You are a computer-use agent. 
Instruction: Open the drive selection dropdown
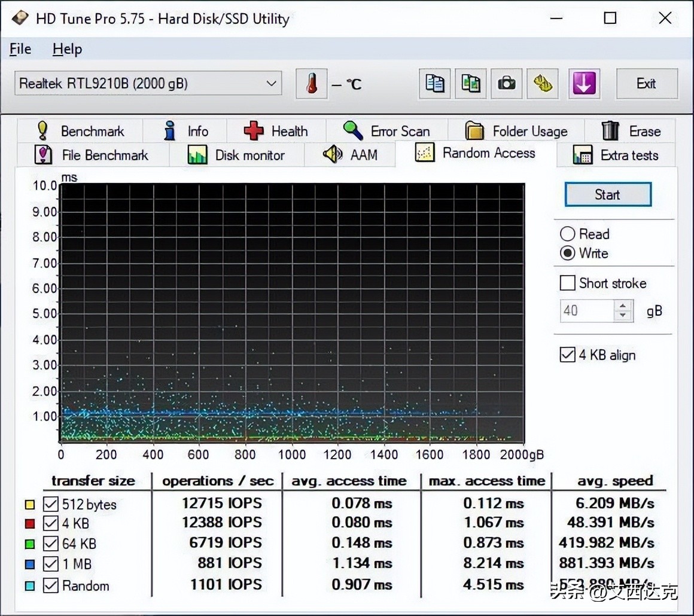click(x=272, y=84)
